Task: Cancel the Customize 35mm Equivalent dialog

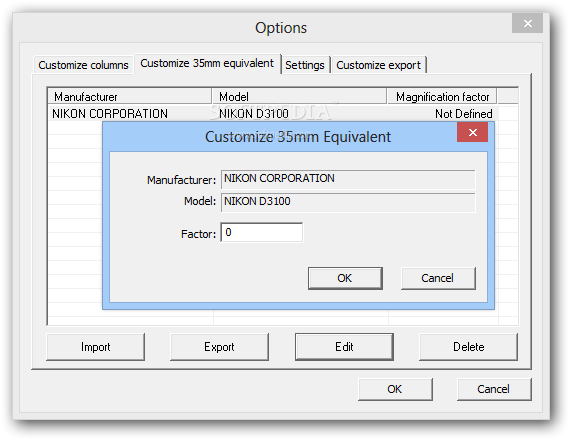Action: [x=438, y=278]
